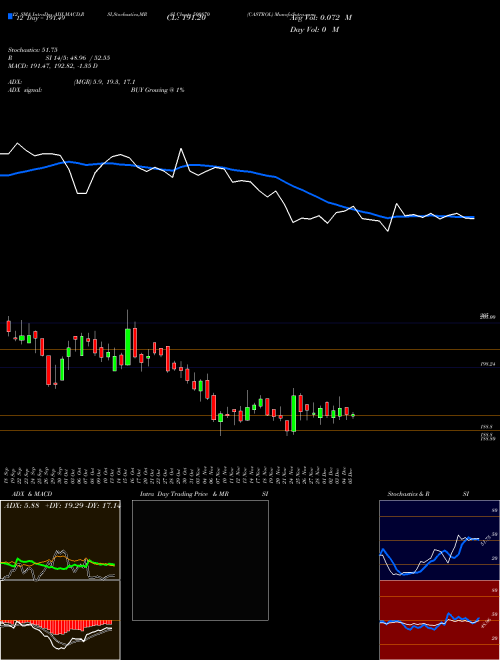Click the red RSI mini chart
The height and width of the screenshot is (660, 500).
439,620
